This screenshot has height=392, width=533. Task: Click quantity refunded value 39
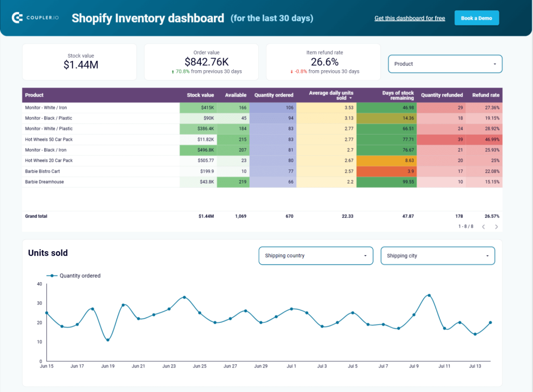[x=441, y=139]
